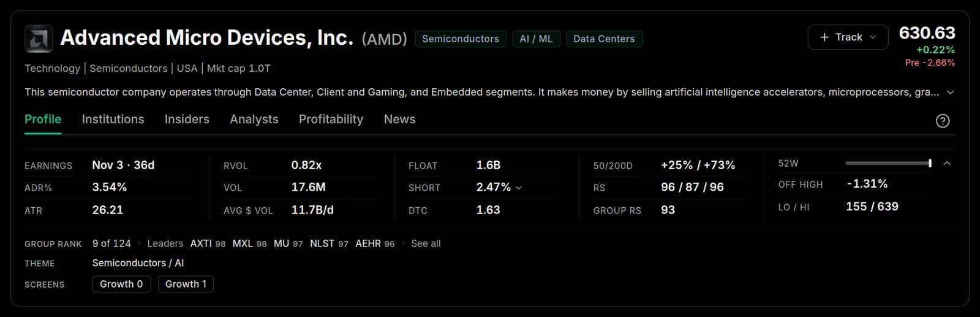Open leader ticker NLST

(x=322, y=243)
